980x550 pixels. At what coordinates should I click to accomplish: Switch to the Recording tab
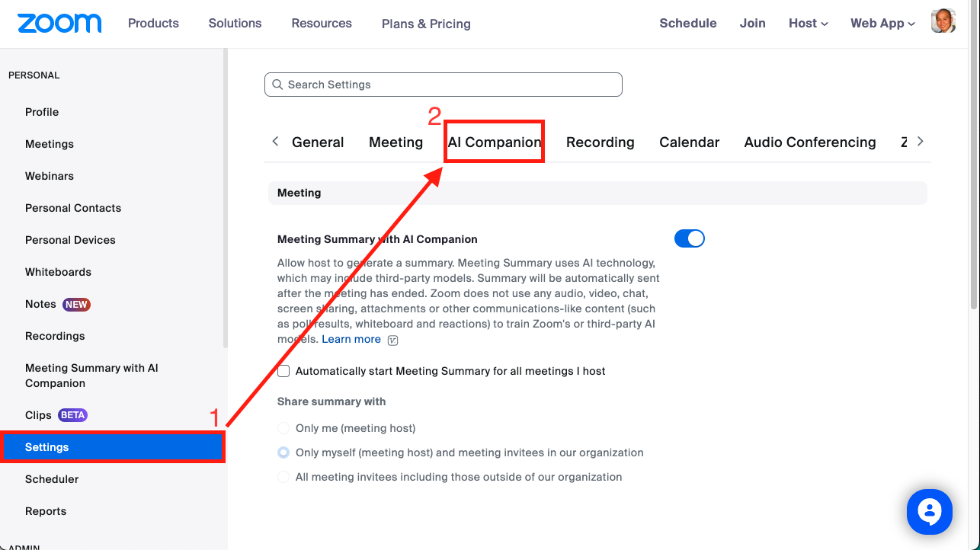[x=600, y=142]
